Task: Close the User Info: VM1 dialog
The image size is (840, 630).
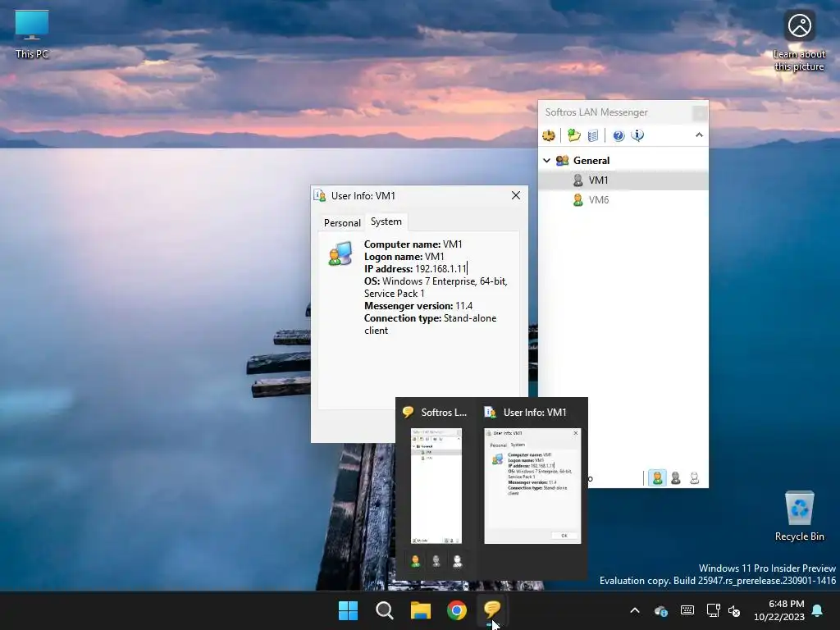Action: (x=516, y=195)
